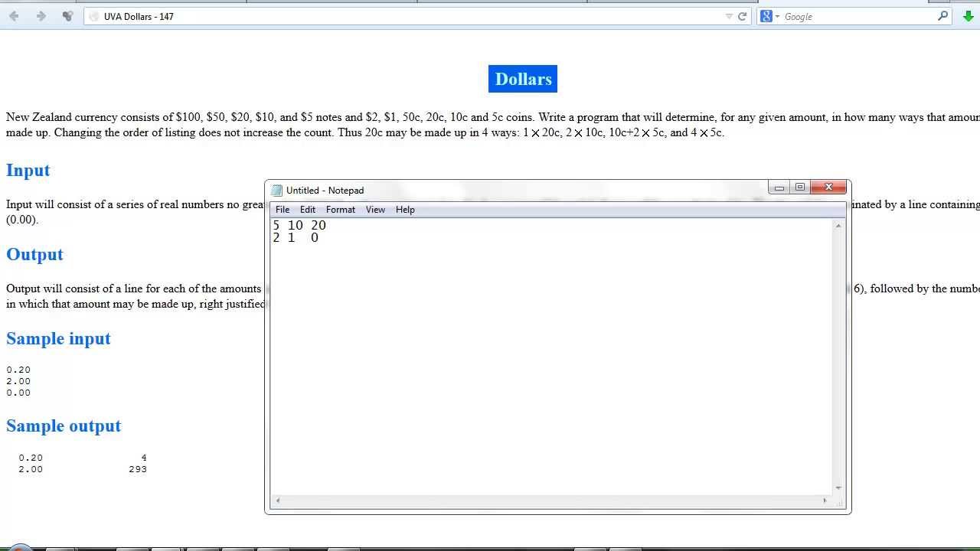
Task: Click sample input line 0.20
Action: 18,370
